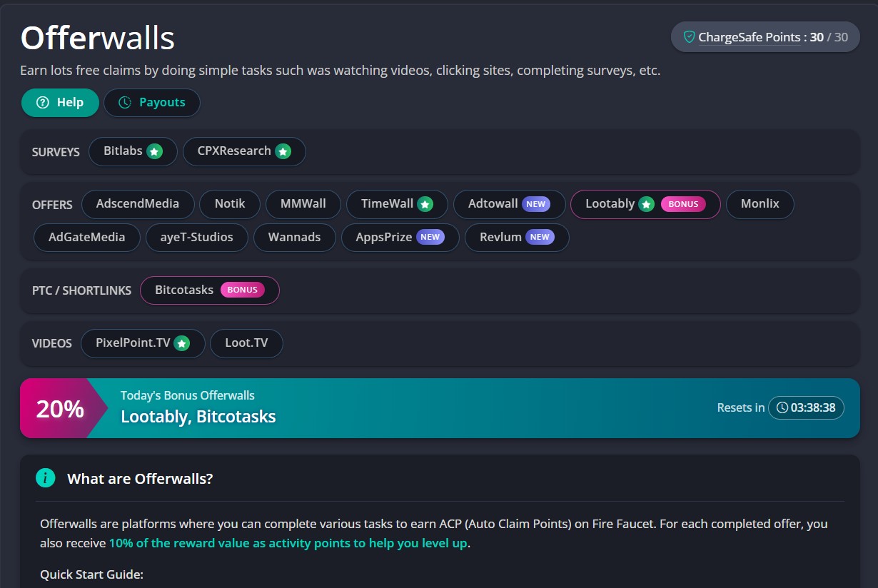Click the green star on TimeWall

tap(425, 204)
